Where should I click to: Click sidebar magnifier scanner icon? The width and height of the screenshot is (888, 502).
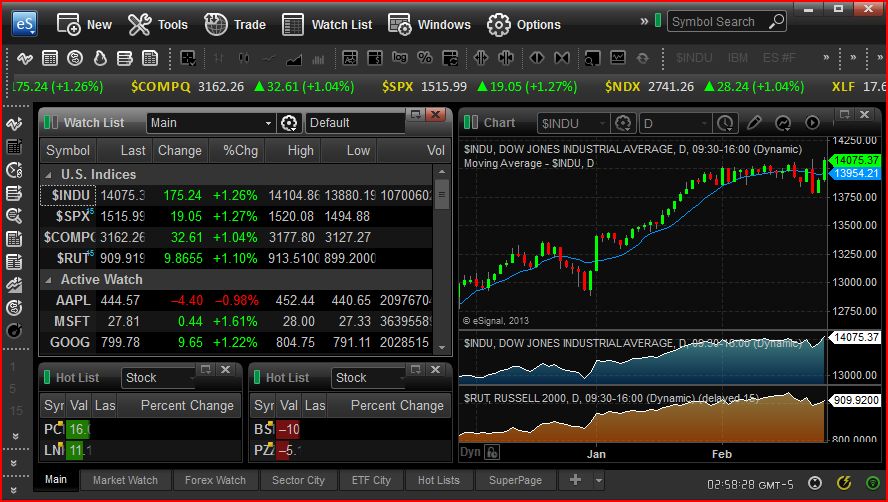pyautogui.click(x=14, y=215)
